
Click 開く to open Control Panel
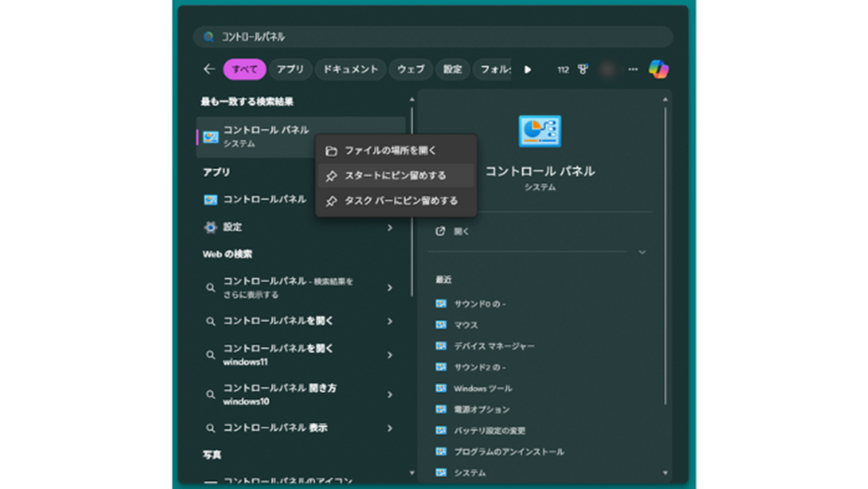461,232
